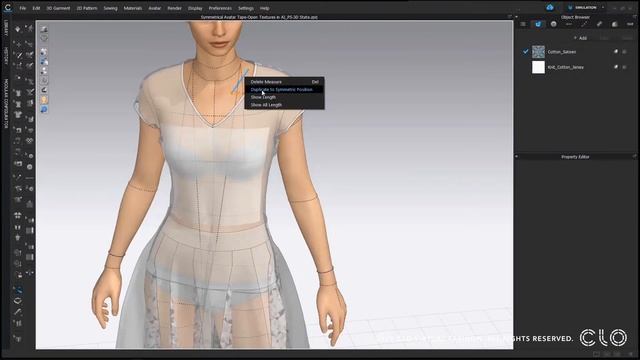640x360 pixels.
Task: Open the cloud icon next to SIMULATION
Action: 550,8
